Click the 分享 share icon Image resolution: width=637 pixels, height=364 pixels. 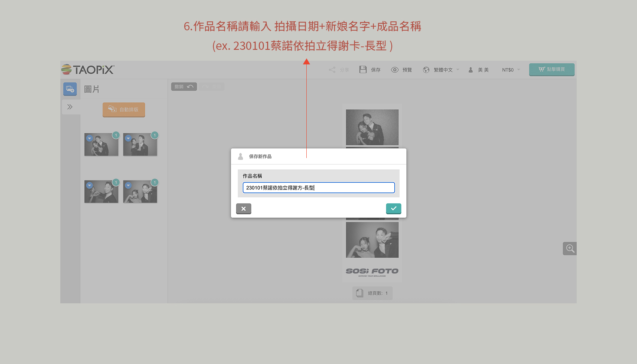coord(332,70)
